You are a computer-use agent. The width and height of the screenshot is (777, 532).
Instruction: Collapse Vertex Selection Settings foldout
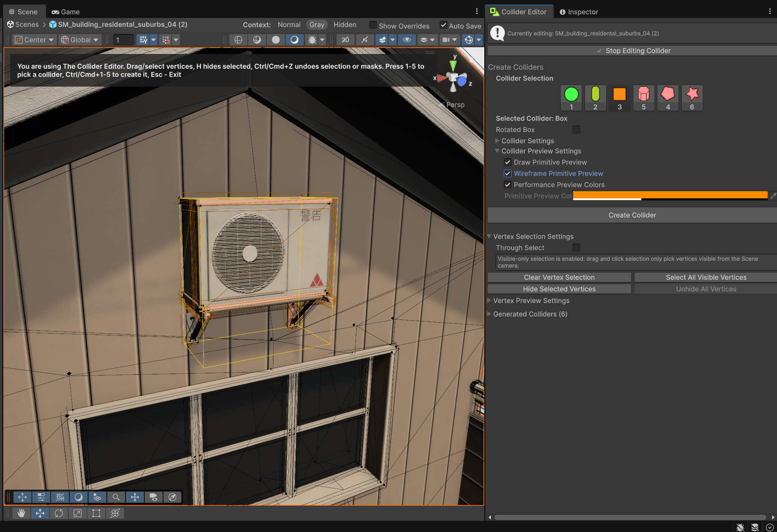[x=489, y=237]
